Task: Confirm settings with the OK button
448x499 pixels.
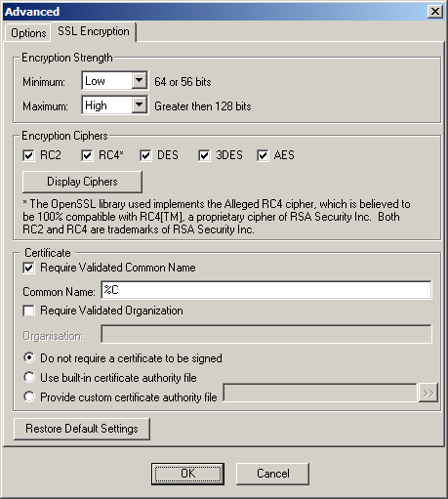Action: tap(187, 474)
